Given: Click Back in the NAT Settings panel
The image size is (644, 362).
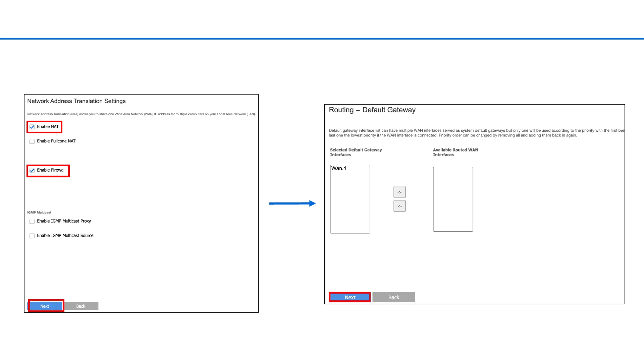Looking at the screenshot, I should tap(81, 306).
